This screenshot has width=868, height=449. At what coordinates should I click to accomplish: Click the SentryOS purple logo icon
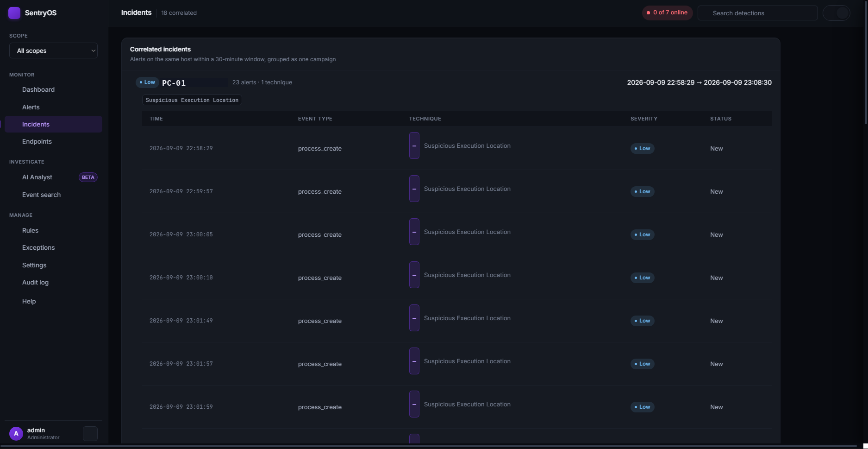[14, 13]
